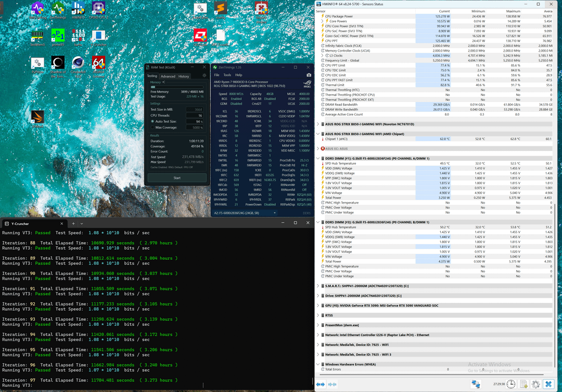
Task: Collapse the DDR5 DIMM #3 sensor group
Action: [x=318, y=222]
